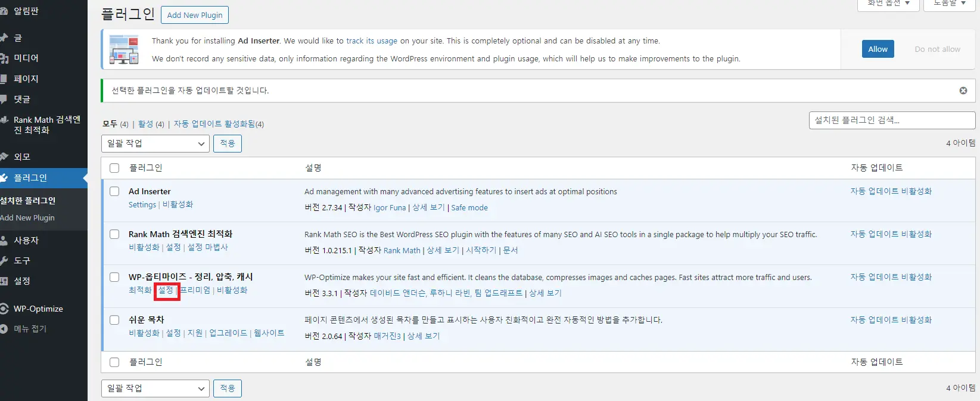Image resolution: width=980 pixels, height=401 pixels.
Task: Deactivate Ad Inserter via 비활성화 link
Action: tap(178, 204)
